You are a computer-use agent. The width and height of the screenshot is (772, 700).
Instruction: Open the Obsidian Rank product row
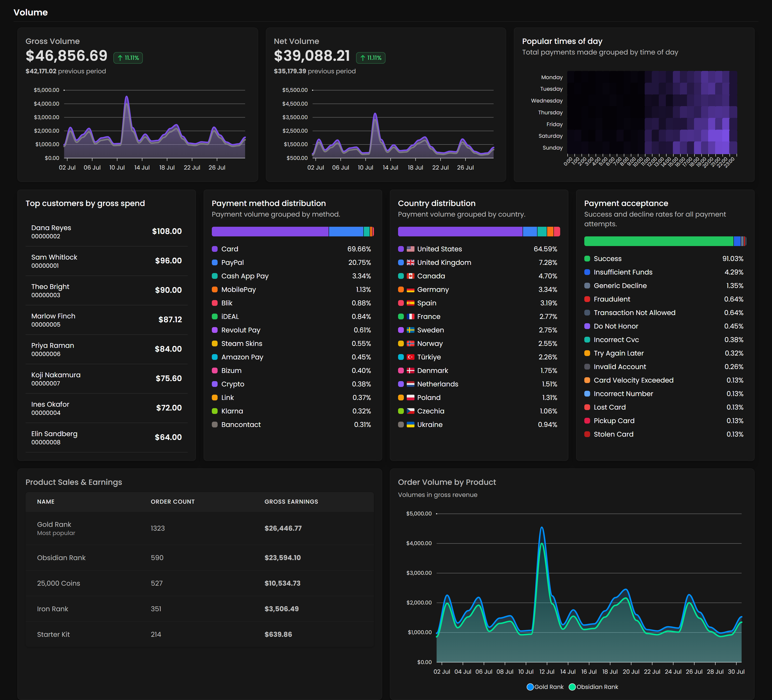pos(200,558)
